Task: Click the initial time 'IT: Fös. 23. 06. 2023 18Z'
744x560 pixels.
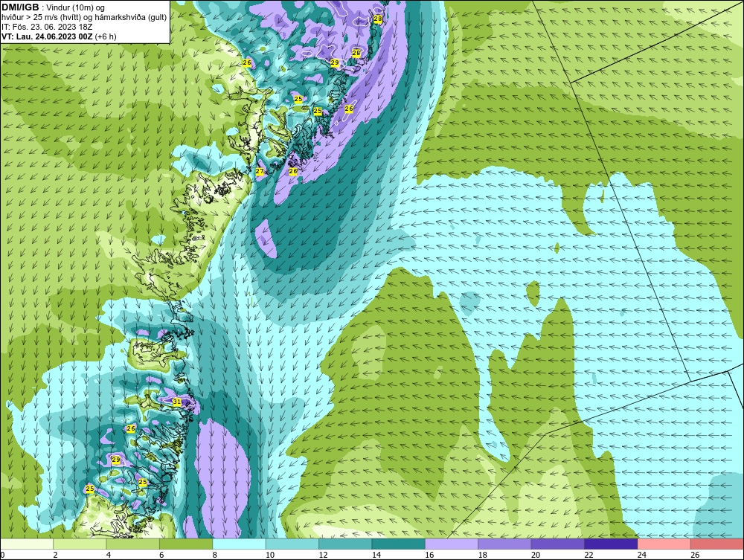Action: [47, 27]
